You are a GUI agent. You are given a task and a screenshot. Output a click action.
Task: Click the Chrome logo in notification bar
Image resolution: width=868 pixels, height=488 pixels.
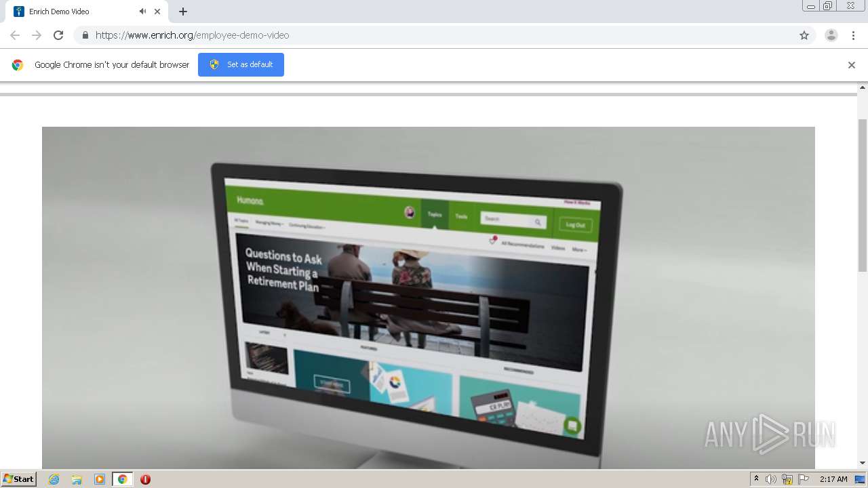click(x=18, y=65)
